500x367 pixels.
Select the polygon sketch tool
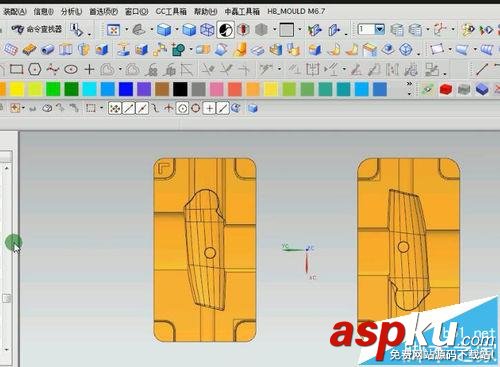tap(35, 70)
